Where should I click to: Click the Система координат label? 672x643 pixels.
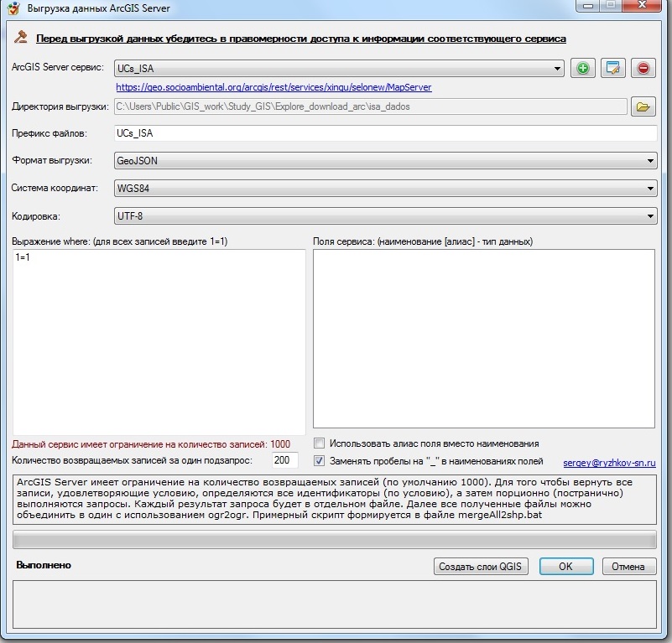[x=55, y=188]
